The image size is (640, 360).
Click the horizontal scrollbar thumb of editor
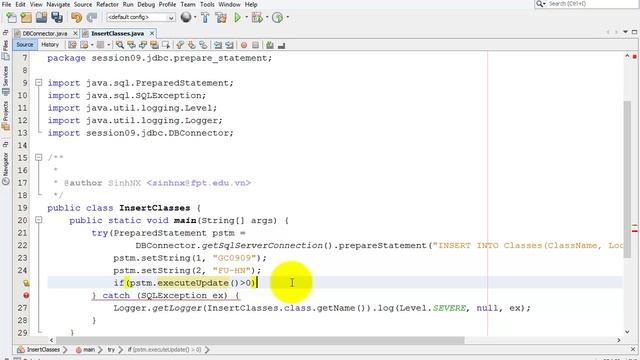260,340
